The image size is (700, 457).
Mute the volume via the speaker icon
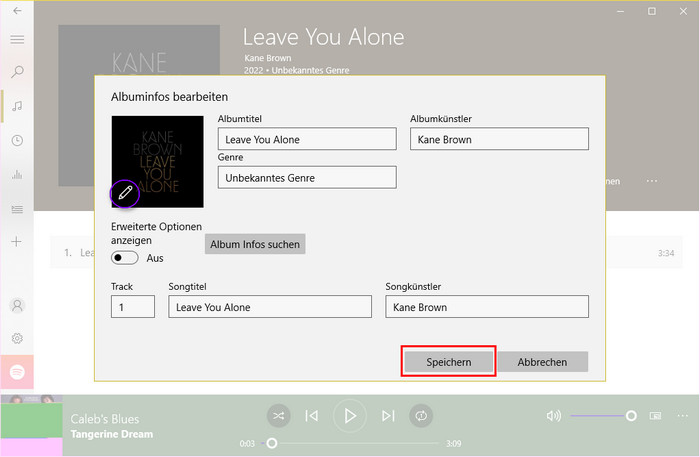click(x=554, y=416)
